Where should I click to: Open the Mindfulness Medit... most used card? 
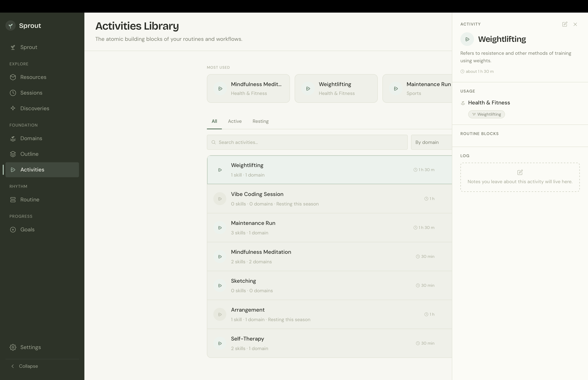point(248,88)
